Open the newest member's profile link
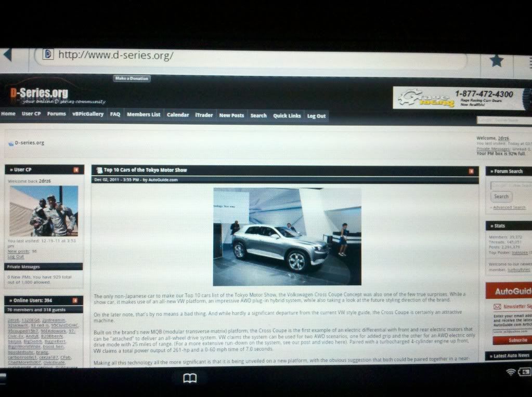The height and width of the screenshot is (397, 532). point(518,270)
